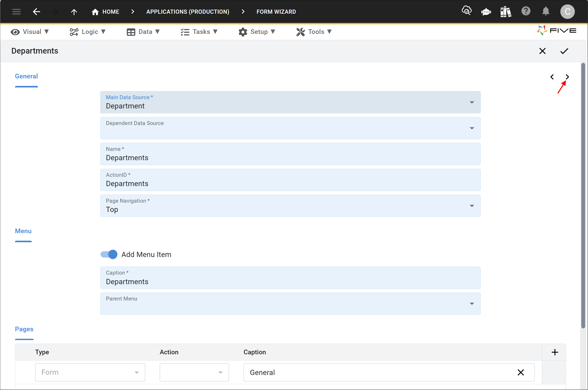
Task: Click the Home house icon
Action: click(x=95, y=12)
